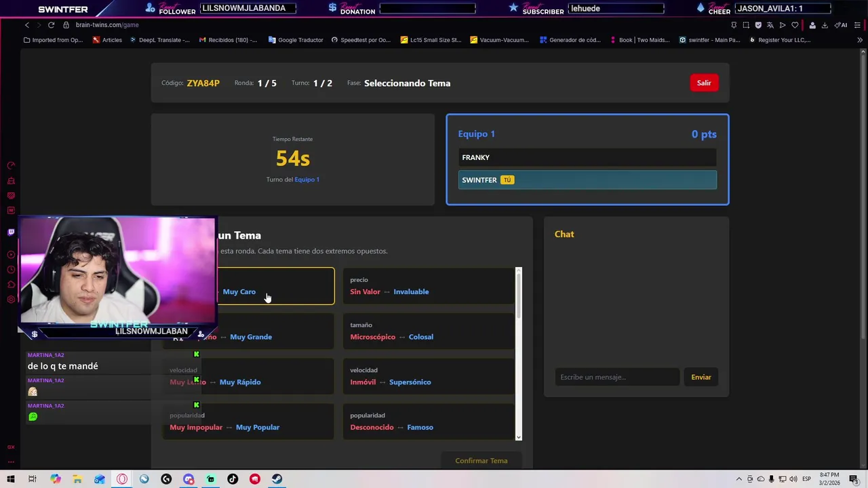Select the Muy Impopular ↔ Muy Popular theme

coord(248,422)
